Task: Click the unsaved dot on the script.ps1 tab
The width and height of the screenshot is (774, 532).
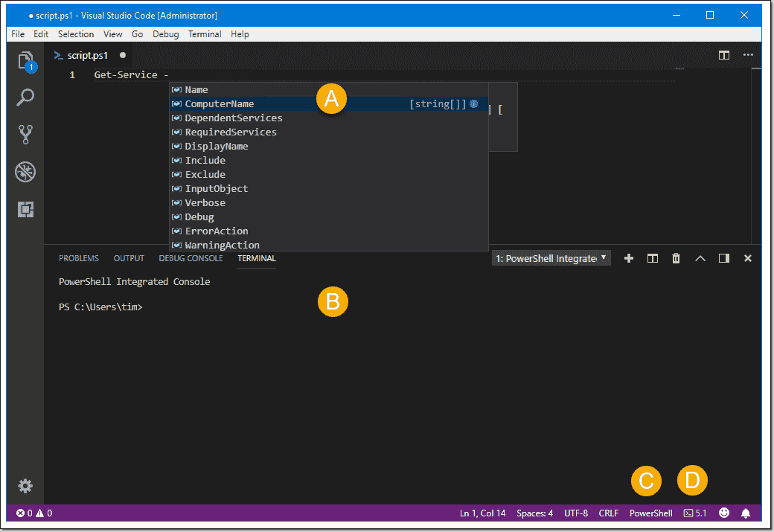Action: pyautogui.click(x=123, y=55)
